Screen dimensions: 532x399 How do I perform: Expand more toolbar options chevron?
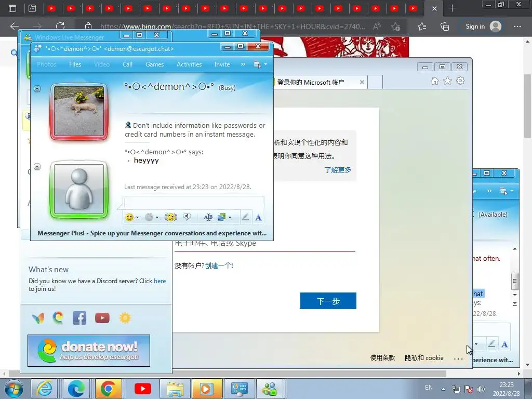[243, 64]
